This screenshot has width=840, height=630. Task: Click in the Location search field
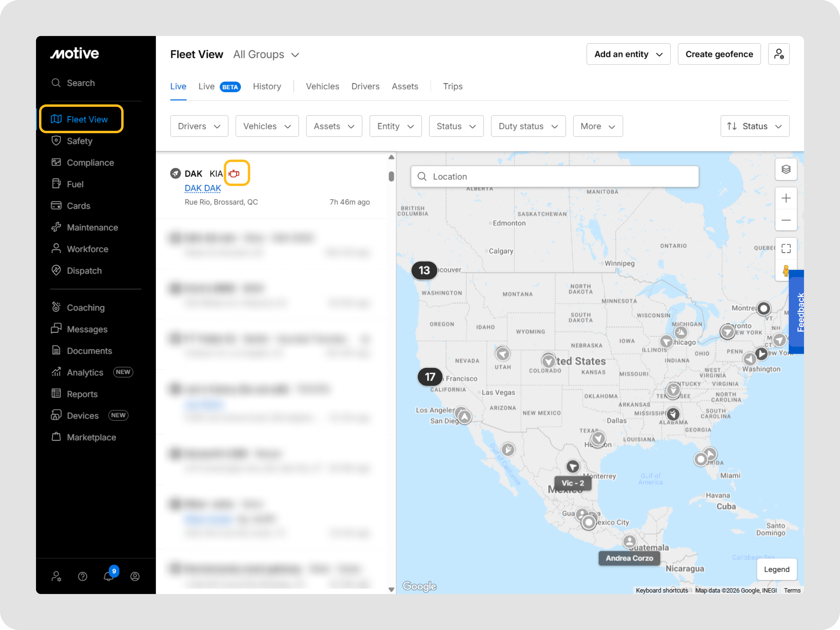coord(554,177)
